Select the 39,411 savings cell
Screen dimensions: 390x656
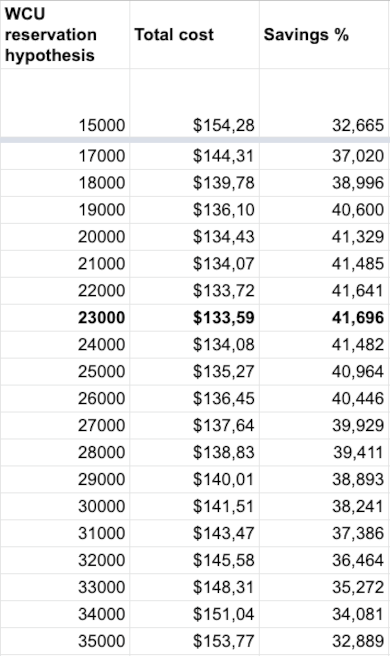(x=324, y=453)
